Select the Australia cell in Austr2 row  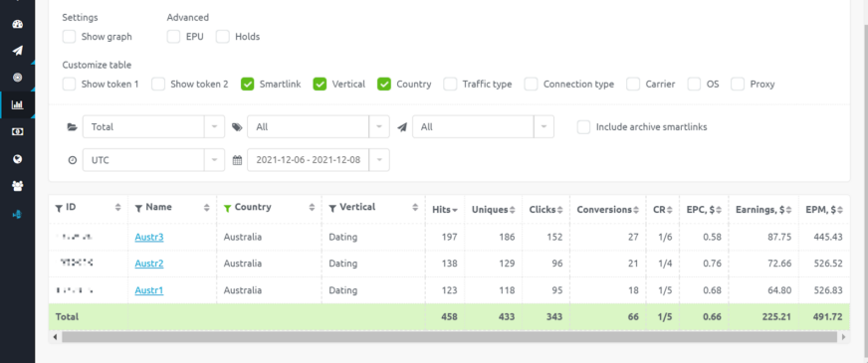point(269,264)
